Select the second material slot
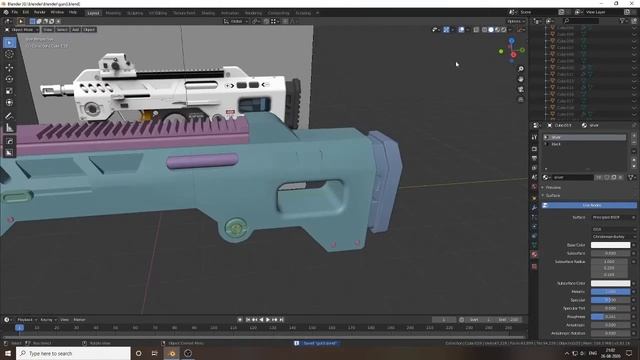The width and height of the screenshot is (640, 360). point(585,144)
